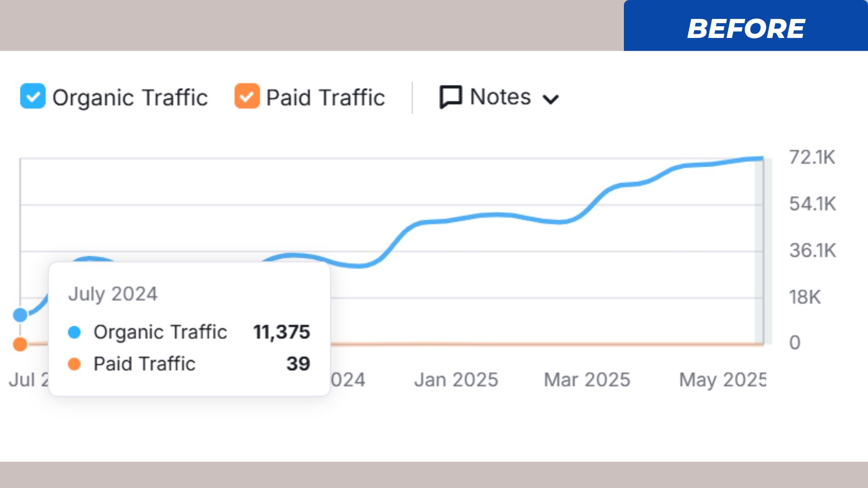This screenshot has width=868, height=488.
Task: Click the orange July 2024 paid data point
Action: (20, 344)
